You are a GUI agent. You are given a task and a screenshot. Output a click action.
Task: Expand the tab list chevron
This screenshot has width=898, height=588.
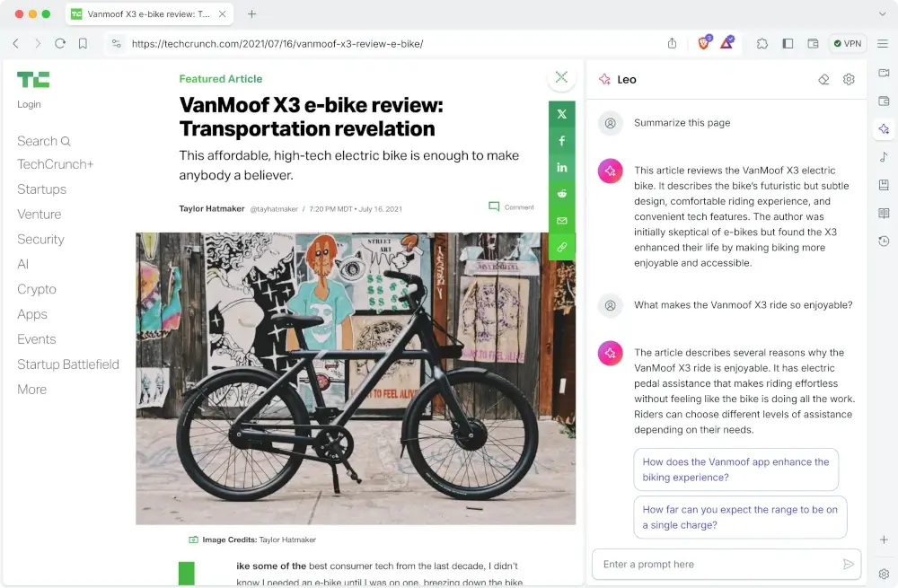(x=882, y=13)
